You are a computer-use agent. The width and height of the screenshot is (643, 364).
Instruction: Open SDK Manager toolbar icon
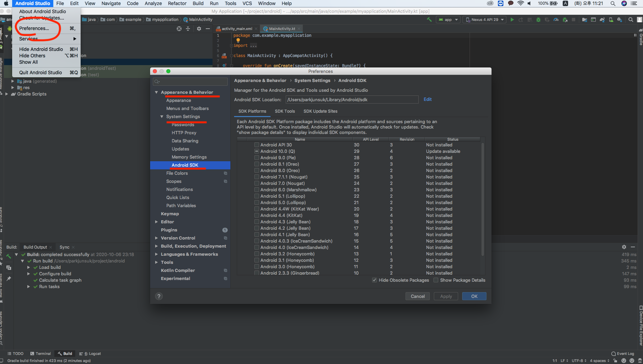pyautogui.click(x=620, y=20)
